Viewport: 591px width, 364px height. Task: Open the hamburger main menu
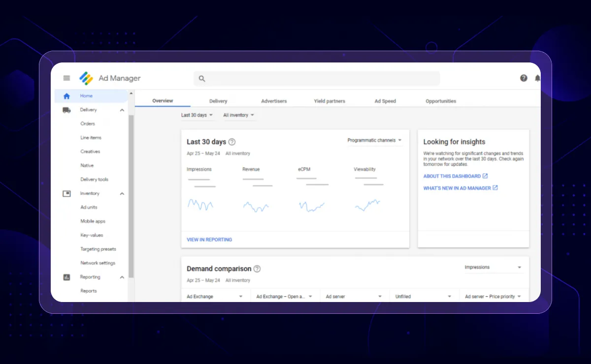point(66,78)
